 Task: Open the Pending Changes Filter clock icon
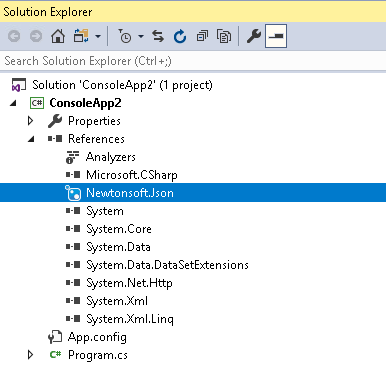[x=125, y=36]
